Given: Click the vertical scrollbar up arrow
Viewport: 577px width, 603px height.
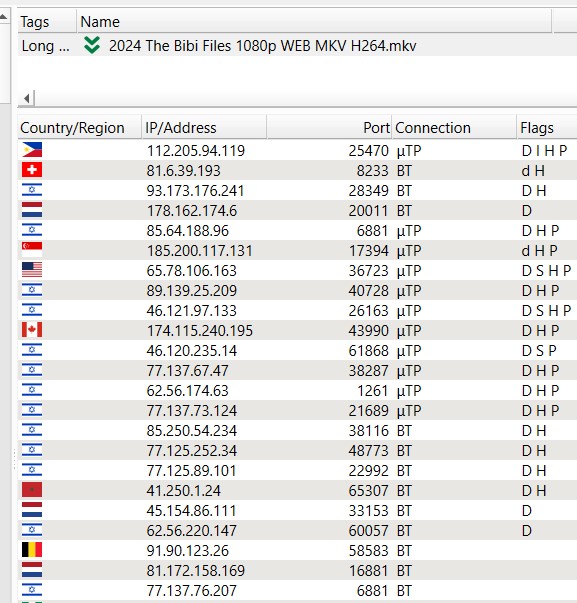Looking at the screenshot, I should click(x=4, y=17).
